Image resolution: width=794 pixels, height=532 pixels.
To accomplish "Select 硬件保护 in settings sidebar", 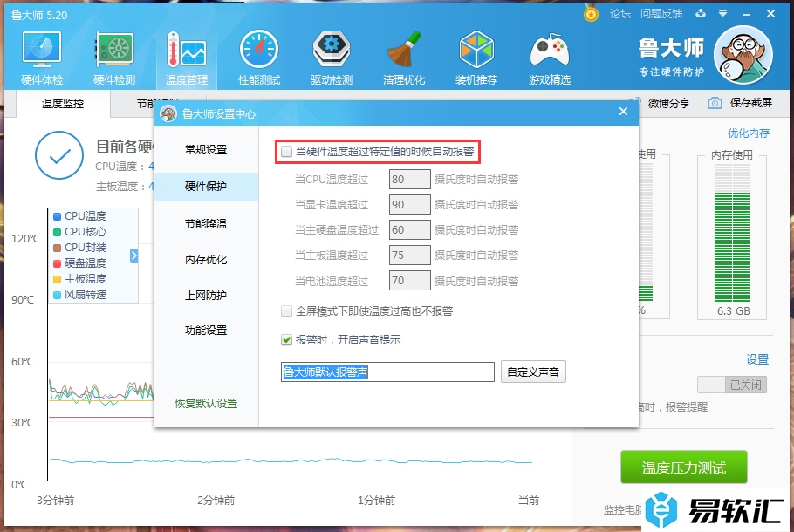I will pyautogui.click(x=206, y=187).
